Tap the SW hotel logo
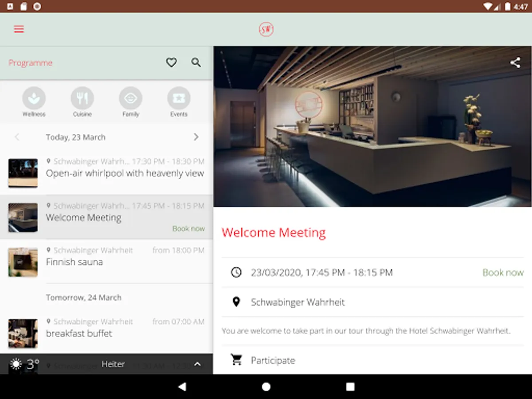532x399 pixels. click(x=266, y=29)
